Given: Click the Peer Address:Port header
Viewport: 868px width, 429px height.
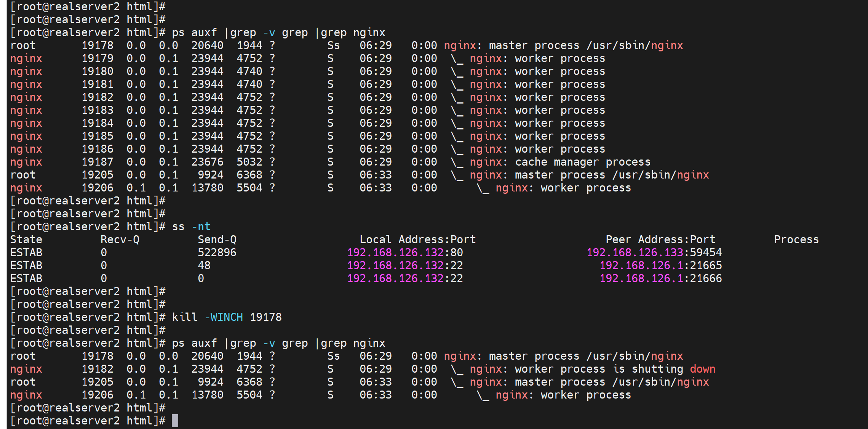Looking at the screenshot, I should point(660,239).
